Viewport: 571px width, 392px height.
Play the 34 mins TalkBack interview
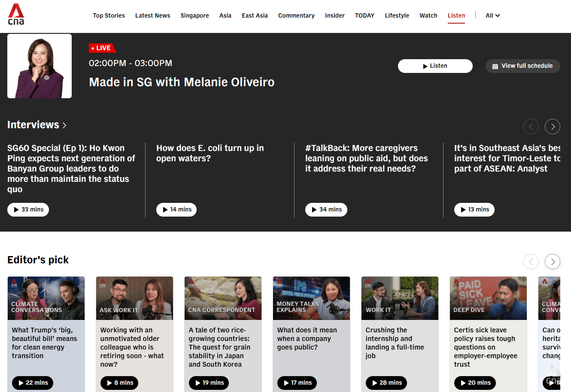click(326, 210)
